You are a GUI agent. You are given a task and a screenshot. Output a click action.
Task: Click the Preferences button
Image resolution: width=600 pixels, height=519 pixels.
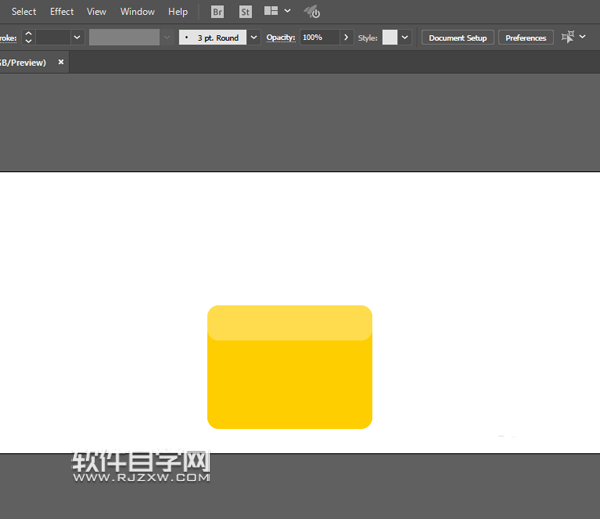[525, 38]
